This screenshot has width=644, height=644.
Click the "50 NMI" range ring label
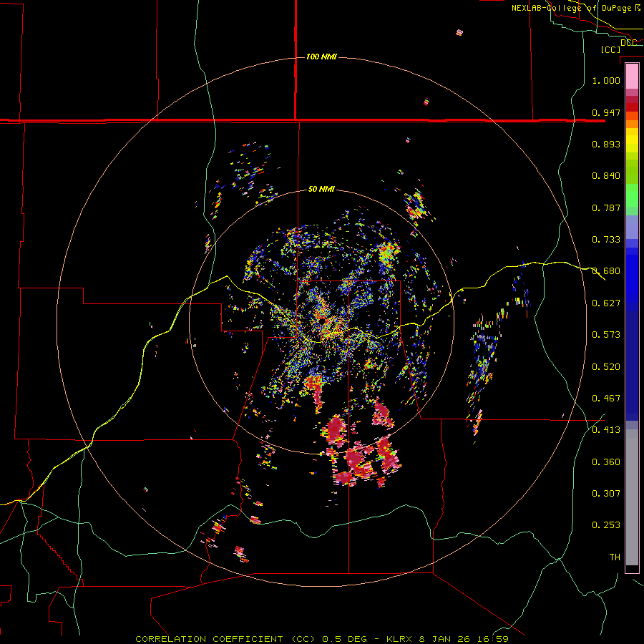321,189
